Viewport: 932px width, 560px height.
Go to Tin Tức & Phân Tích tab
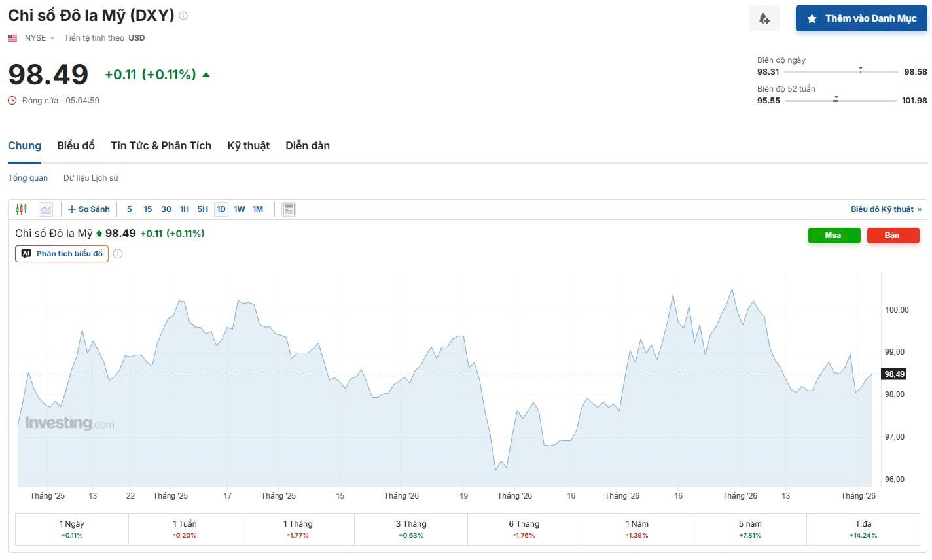pyautogui.click(x=161, y=145)
